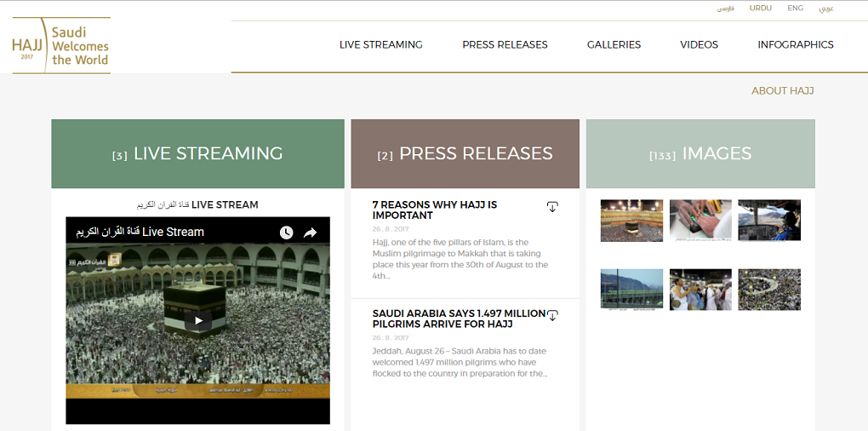Open the airplane cockpit pilot thumbnail
868x431 pixels.
pyautogui.click(x=768, y=221)
